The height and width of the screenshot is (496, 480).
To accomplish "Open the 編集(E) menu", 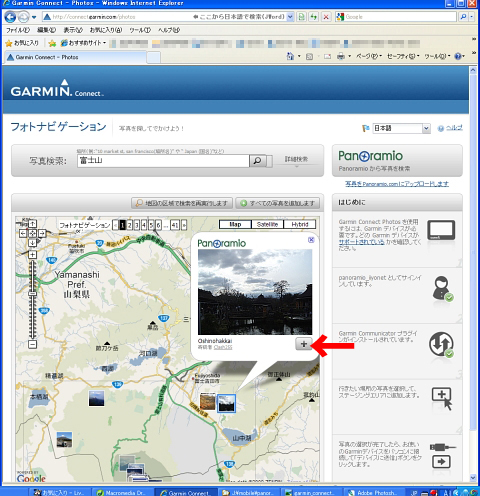I will 46,30.
